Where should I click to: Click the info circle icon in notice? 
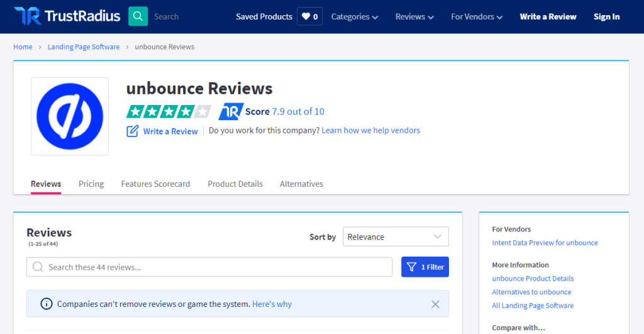tap(47, 304)
